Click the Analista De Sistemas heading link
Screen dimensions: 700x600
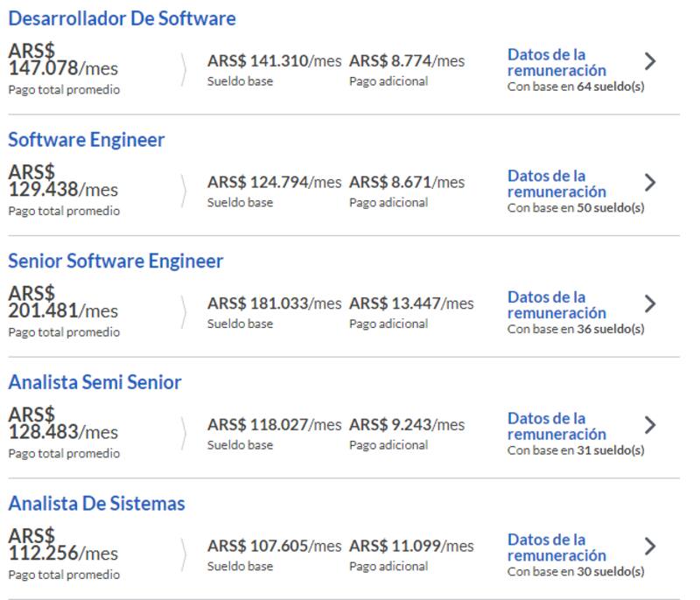96,504
